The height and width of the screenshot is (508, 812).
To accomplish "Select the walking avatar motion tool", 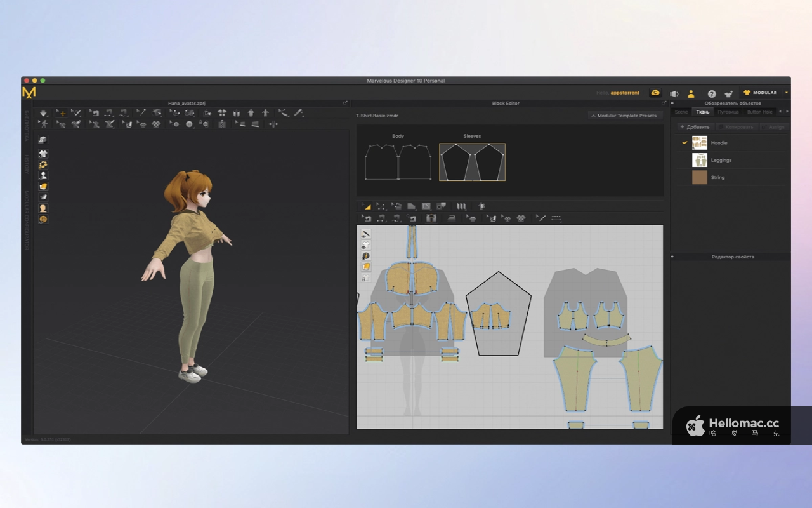I will point(44,124).
